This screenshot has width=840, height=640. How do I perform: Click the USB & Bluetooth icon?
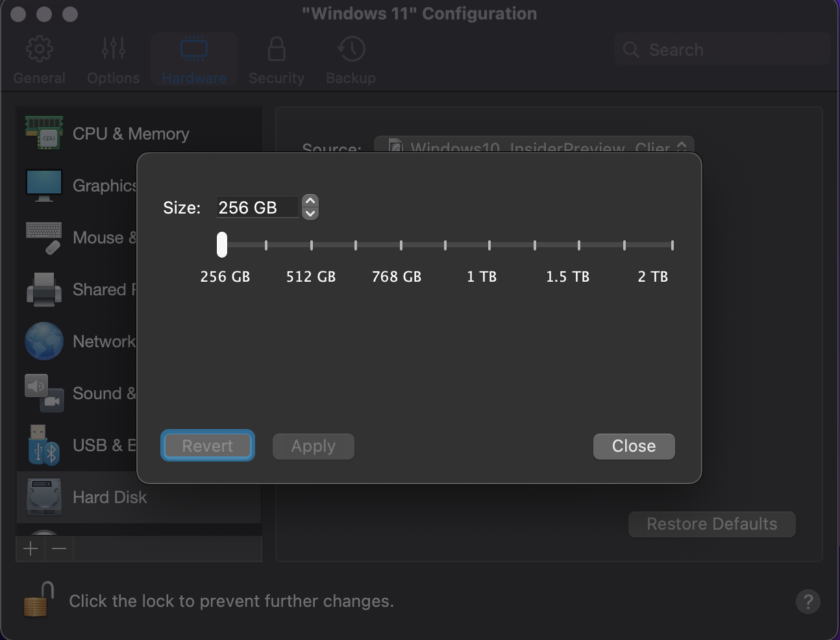44,445
